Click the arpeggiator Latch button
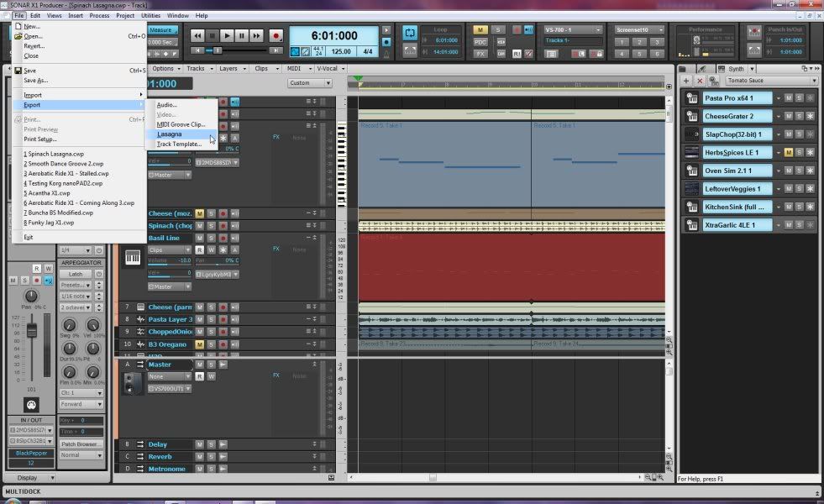Screen dimensions: 824x504 pos(76,274)
